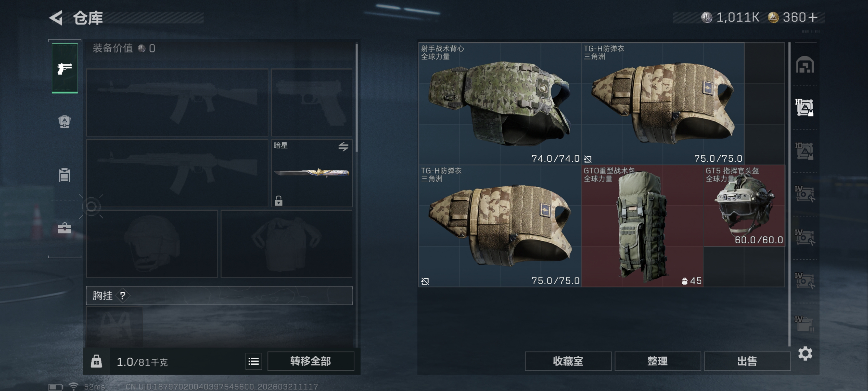Go back using the arrow beside 仓库
Image resolution: width=868 pixels, height=391 pixels.
pos(56,18)
